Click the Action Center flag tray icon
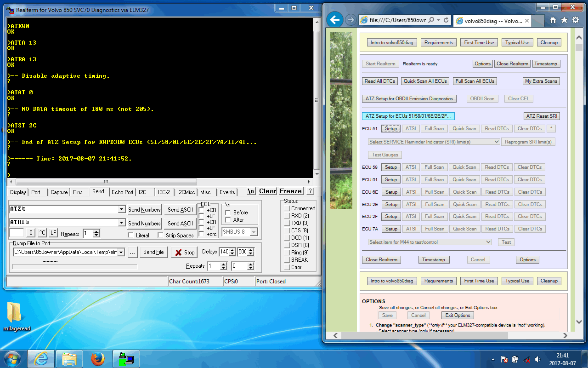The image size is (588, 368). coord(504,359)
